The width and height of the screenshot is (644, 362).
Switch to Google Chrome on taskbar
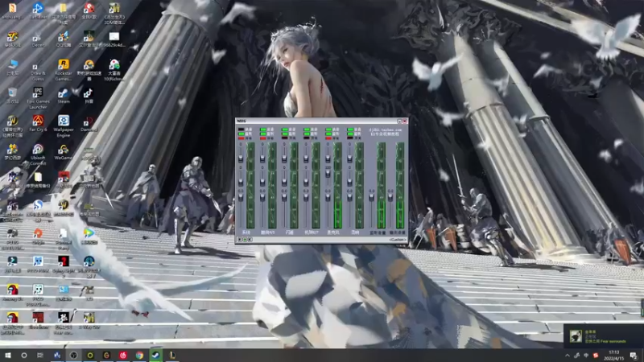[x=139, y=356]
